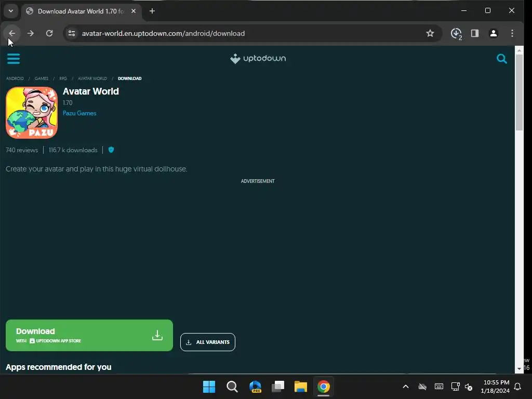Click the 116.7 k downloads text
Image resolution: width=532 pixels, height=399 pixels.
(73, 150)
